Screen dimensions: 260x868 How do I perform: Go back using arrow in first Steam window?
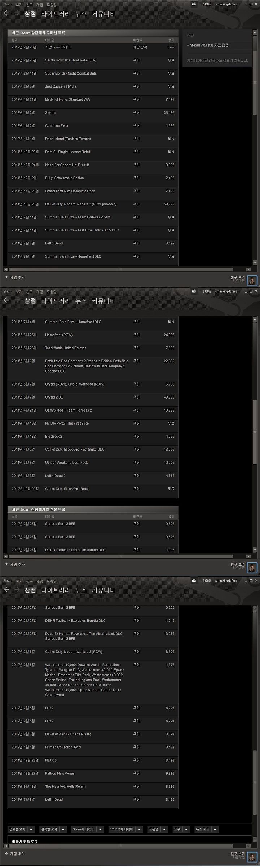point(6,13)
